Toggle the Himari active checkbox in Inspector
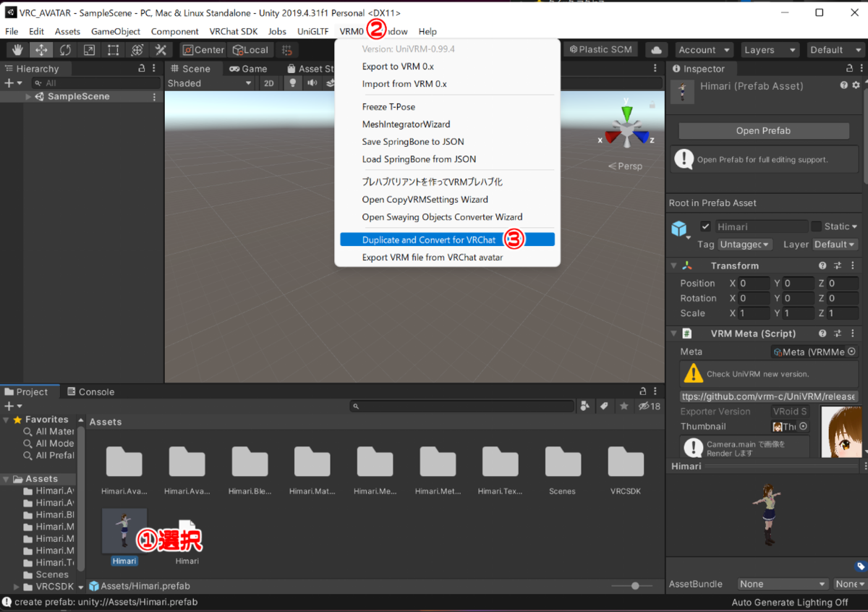 coord(706,226)
